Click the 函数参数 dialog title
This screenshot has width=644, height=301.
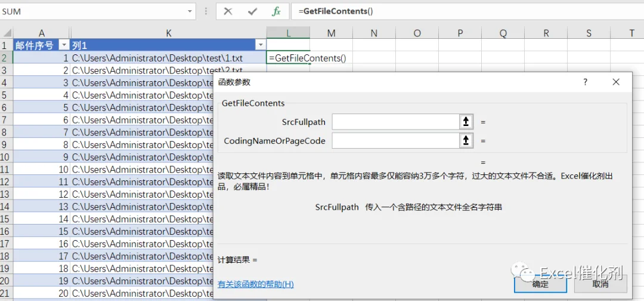tap(234, 82)
